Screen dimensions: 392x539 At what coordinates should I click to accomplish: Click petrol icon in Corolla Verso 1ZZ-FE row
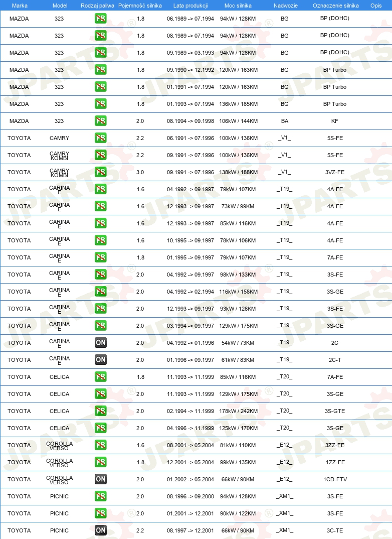point(101,462)
